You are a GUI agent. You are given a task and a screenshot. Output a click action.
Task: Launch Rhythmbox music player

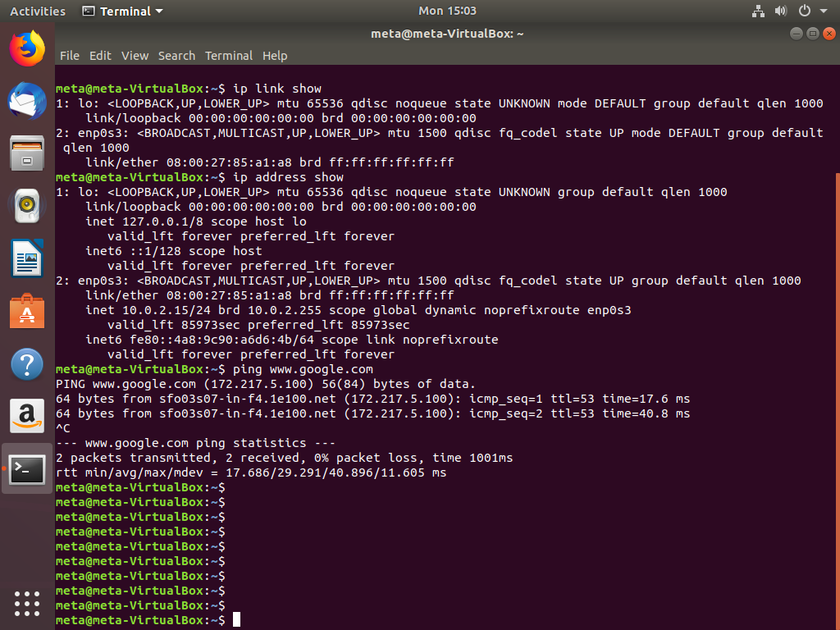(27, 206)
